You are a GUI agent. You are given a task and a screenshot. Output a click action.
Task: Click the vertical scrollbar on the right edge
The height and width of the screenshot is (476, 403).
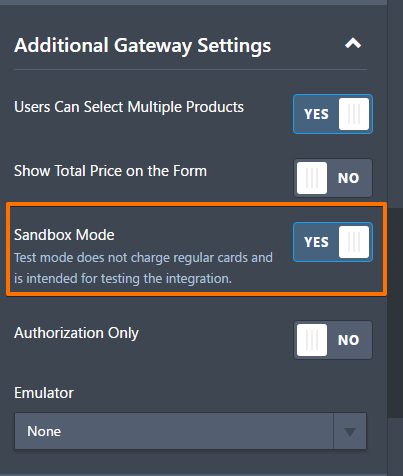(395, 313)
